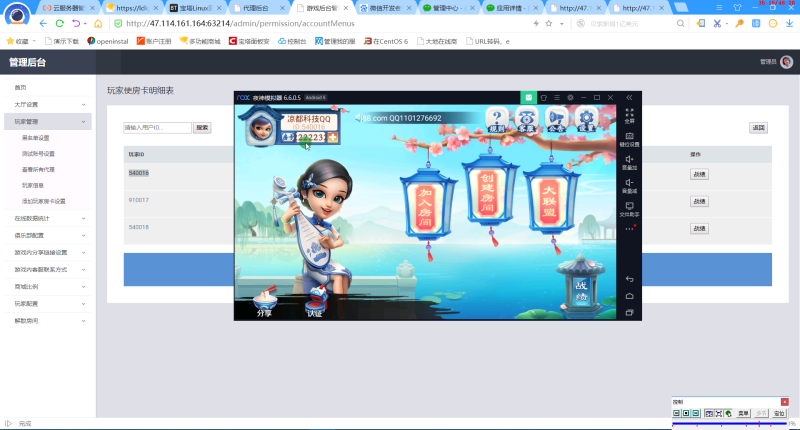Click the lightning speed-mode icon
The width and height of the screenshot is (800, 430).
click(x=536, y=23)
